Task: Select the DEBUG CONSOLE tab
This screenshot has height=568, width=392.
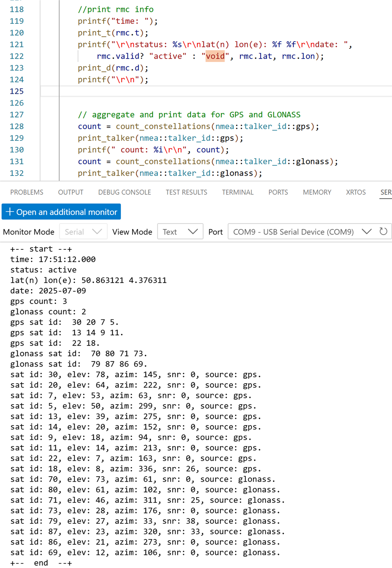Action: coord(124,192)
